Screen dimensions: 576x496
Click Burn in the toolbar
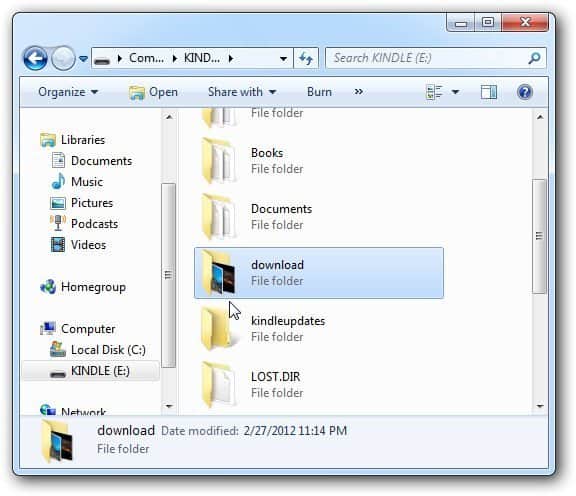pyautogui.click(x=319, y=92)
